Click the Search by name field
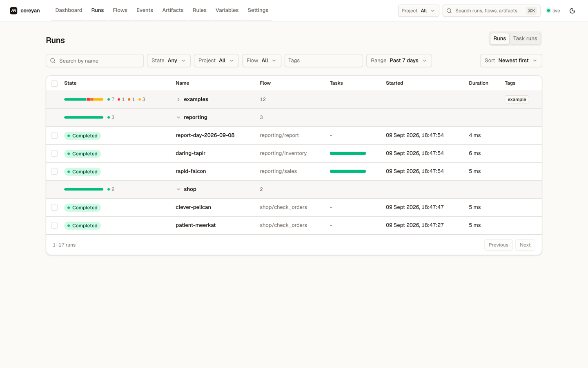This screenshot has height=368, width=588. 95,61
